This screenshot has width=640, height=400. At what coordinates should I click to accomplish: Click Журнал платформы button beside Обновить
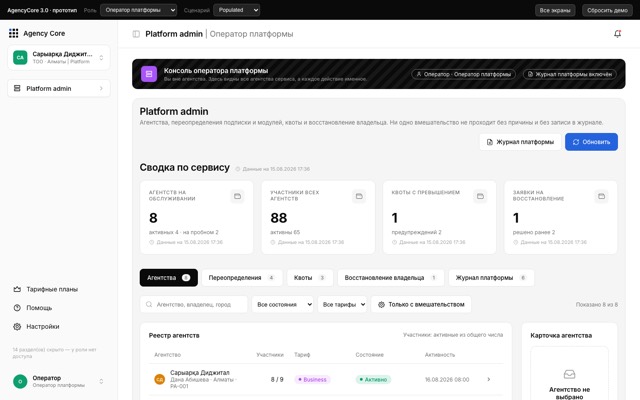coord(520,142)
